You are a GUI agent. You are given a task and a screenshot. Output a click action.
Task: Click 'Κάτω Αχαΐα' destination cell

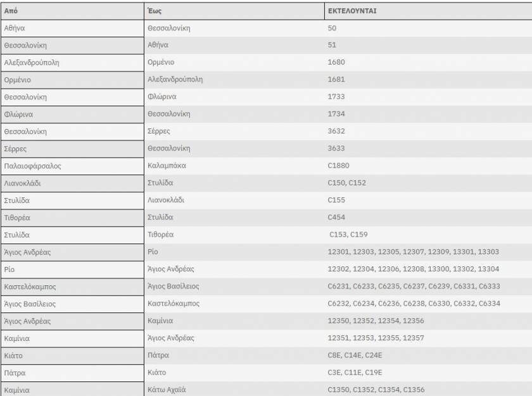[167, 390]
